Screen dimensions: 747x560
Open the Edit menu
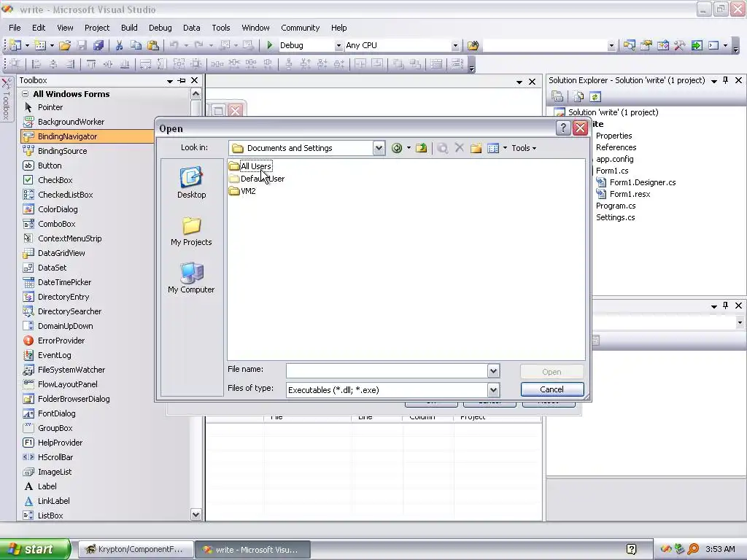click(x=39, y=28)
